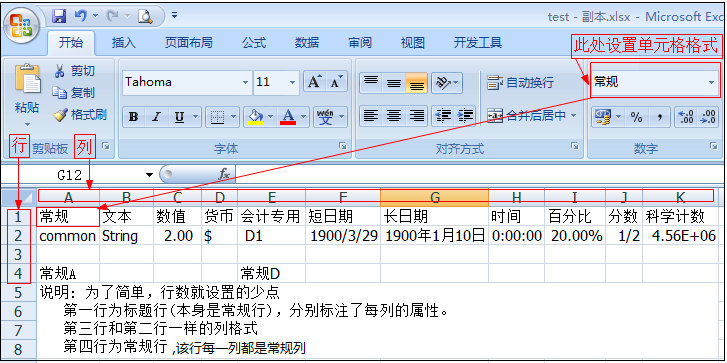Undo the last action
Image resolution: width=727 pixels, height=363 pixels.
(x=81, y=16)
